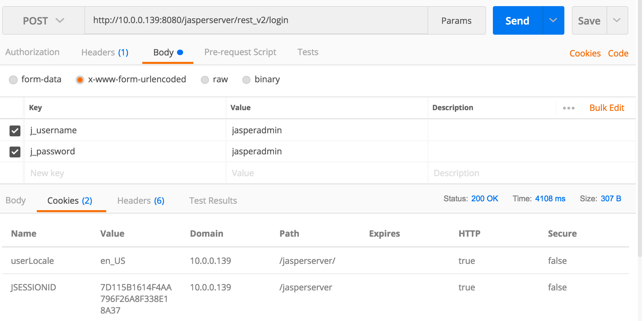Switch to the response Headers (6) tab
Screen dimensions: 644x321
pyautogui.click(x=140, y=201)
